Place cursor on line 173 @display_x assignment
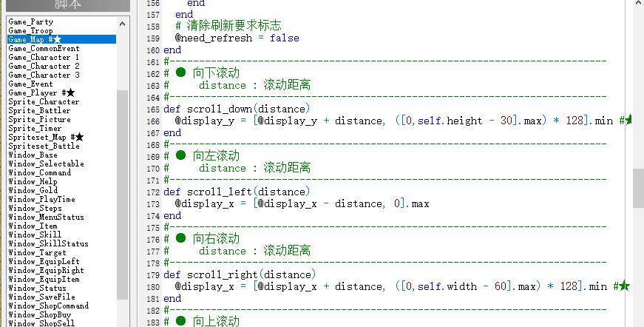The image size is (644, 327). coord(302,203)
